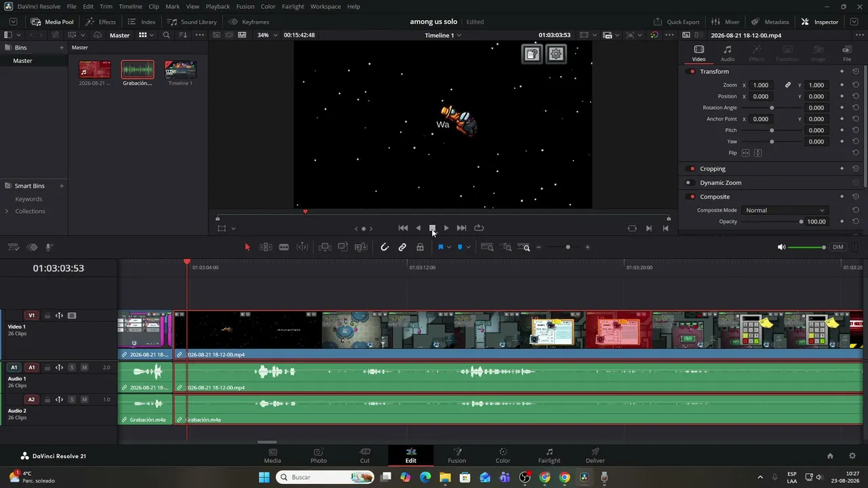Adjust the timeline zoom slider handle
Viewport: 868px width, 488px height.
tap(568, 247)
